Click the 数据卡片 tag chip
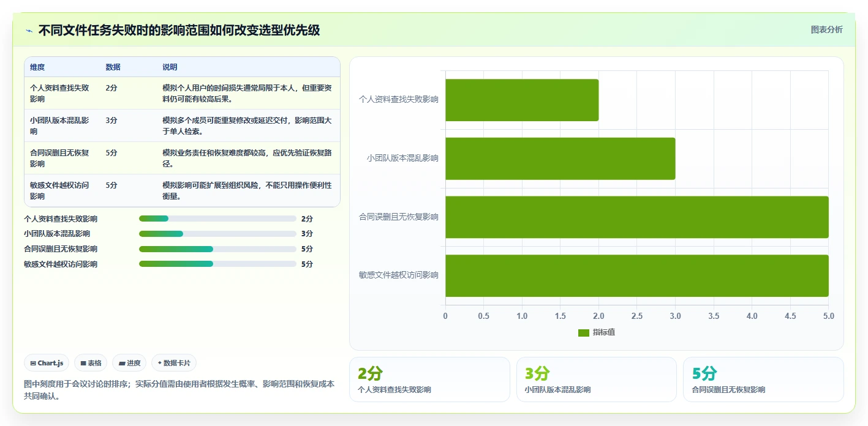 pos(174,363)
